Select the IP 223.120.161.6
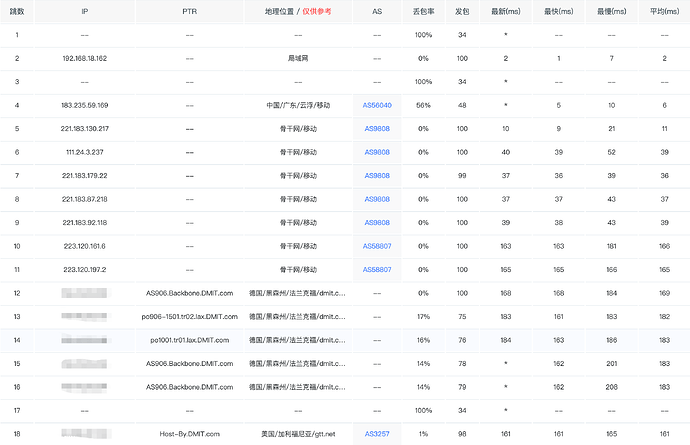Viewport: 690px width, 445px height. point(84,246)
